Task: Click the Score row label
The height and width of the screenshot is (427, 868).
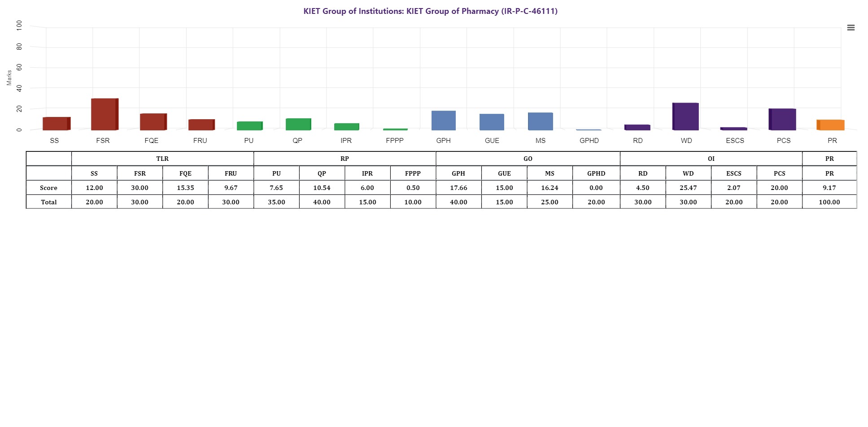Action: (x=48, y=188)
